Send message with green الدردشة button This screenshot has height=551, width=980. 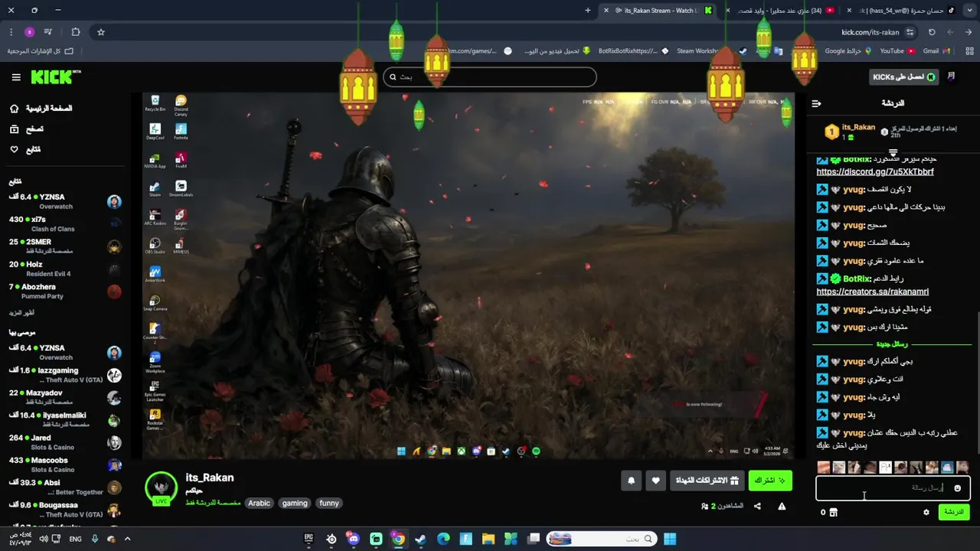[x=954, y=512]
